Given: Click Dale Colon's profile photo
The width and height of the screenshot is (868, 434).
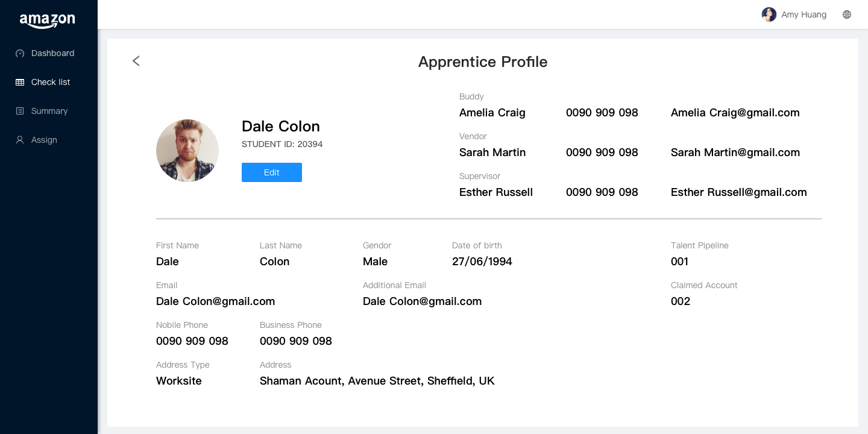Looking at the screenshot, I should pyautogui.click(x=187, y=151).
